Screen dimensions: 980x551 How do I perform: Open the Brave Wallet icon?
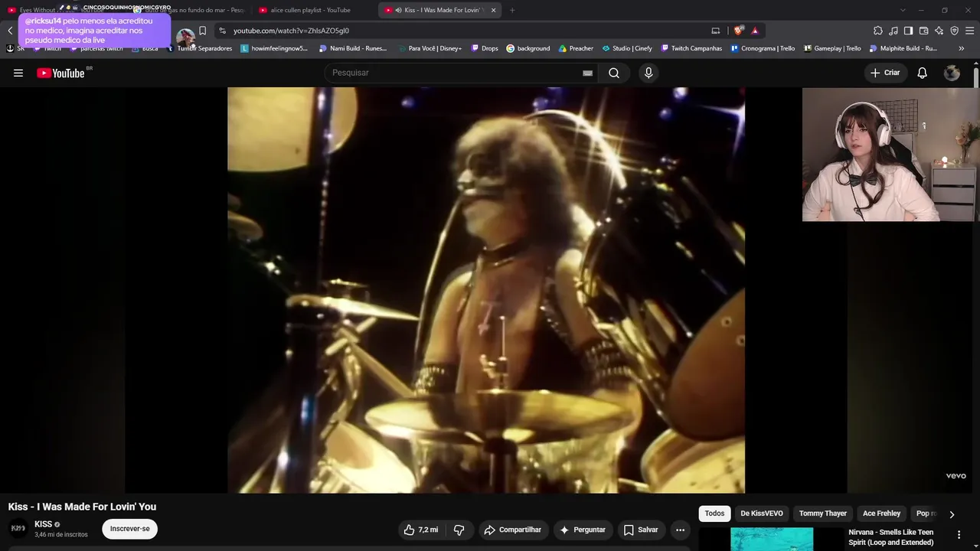923,31
